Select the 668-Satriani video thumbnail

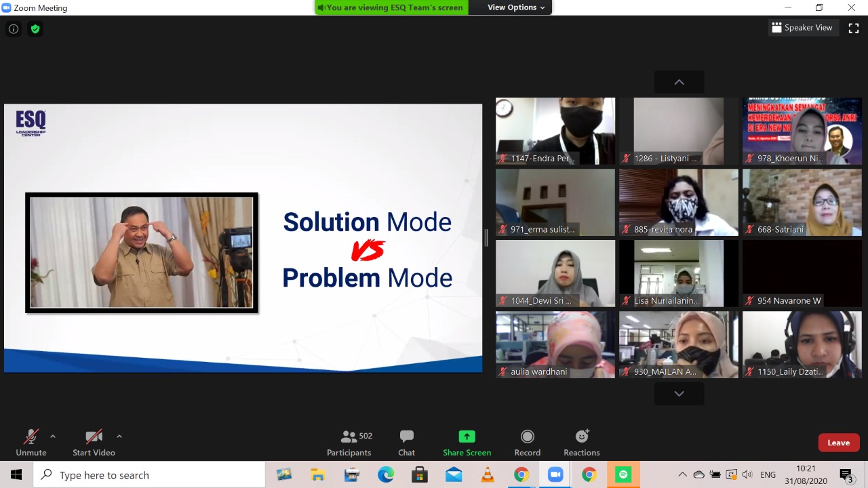802,203
